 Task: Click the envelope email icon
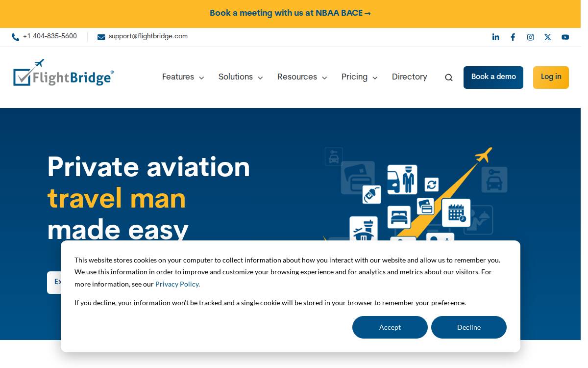tap(101, 37)
